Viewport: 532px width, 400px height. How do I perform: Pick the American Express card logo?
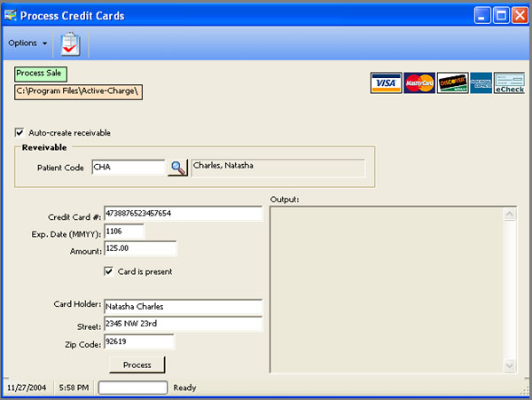[481, 83]
